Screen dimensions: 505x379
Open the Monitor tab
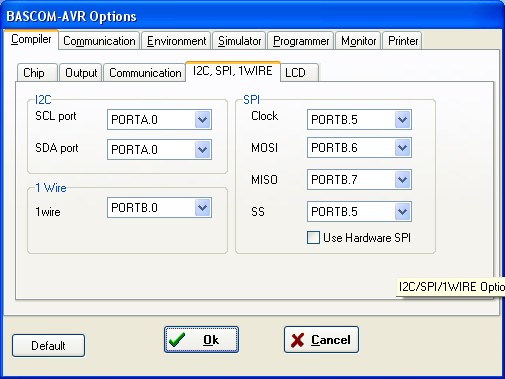(x=358, y=41)
